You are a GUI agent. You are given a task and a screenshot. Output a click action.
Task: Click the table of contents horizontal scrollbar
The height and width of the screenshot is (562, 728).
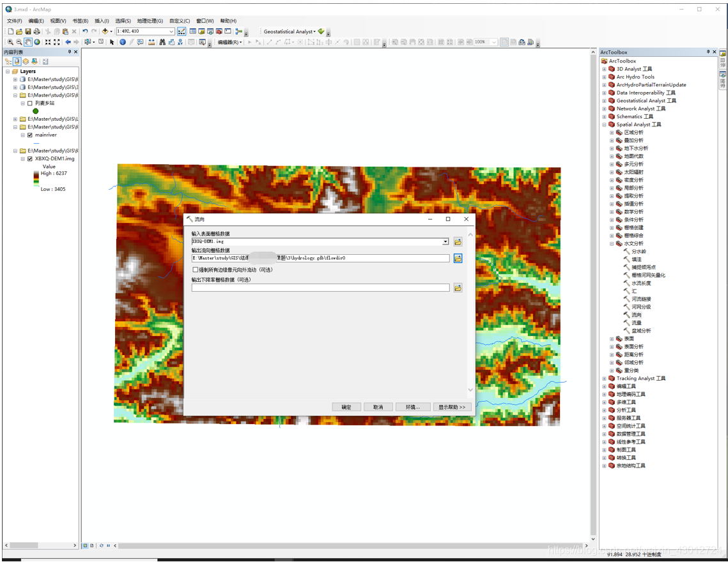click(40, 545)
